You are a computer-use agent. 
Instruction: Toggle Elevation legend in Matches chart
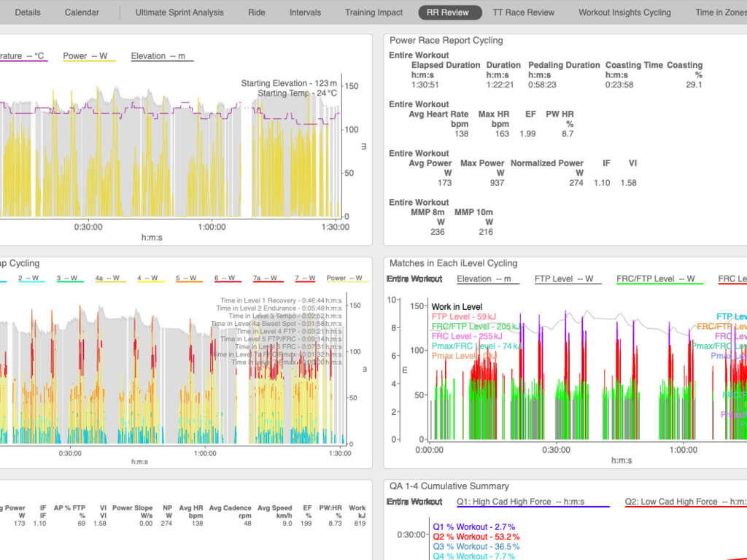tap(488, 279)
